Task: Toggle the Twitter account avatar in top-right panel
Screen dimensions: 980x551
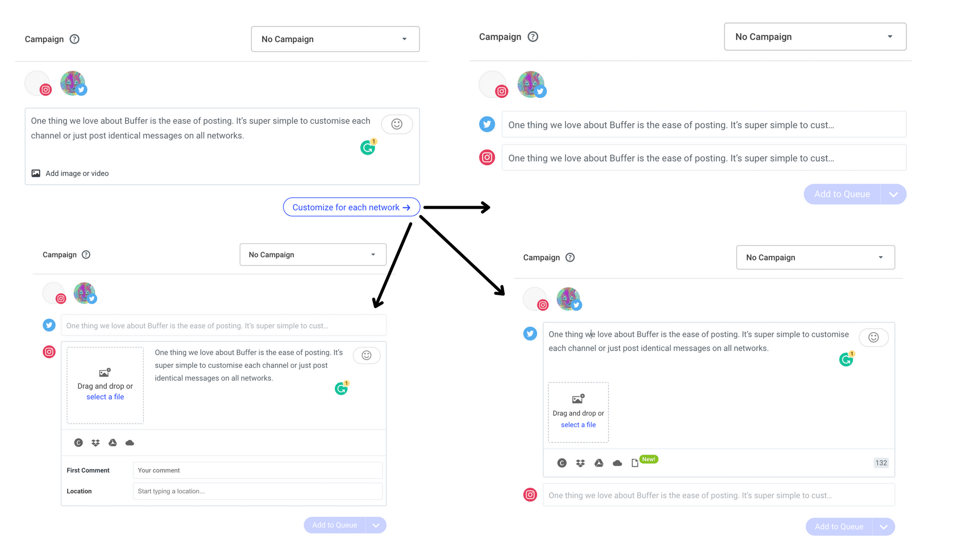Action: [x=531, y=84]
